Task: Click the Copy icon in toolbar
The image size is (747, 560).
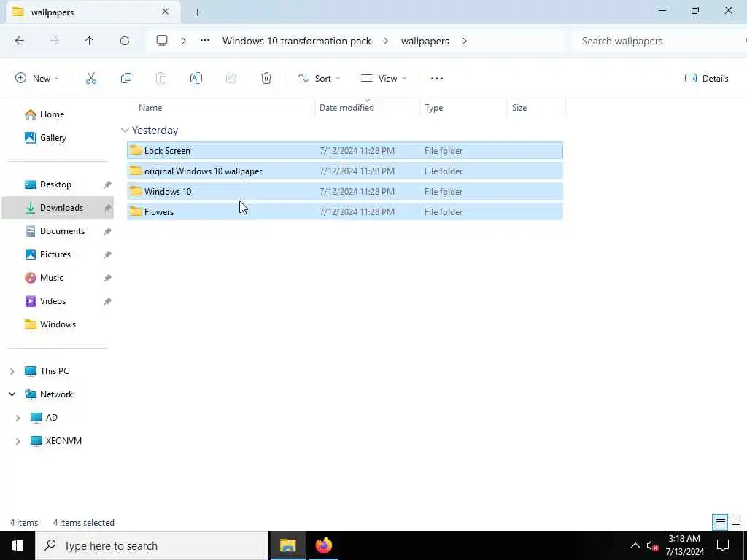Action: (x=126, y=79)
